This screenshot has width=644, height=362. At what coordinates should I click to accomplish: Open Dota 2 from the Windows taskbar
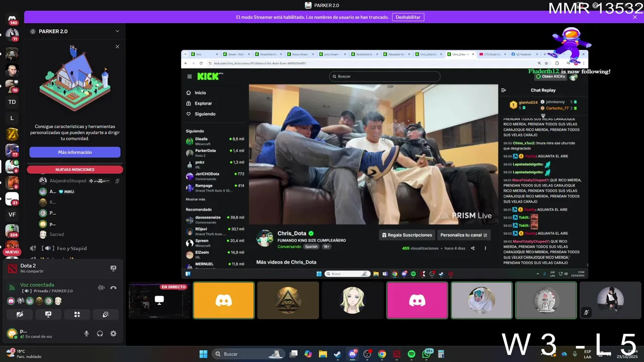tap(397, 354)
